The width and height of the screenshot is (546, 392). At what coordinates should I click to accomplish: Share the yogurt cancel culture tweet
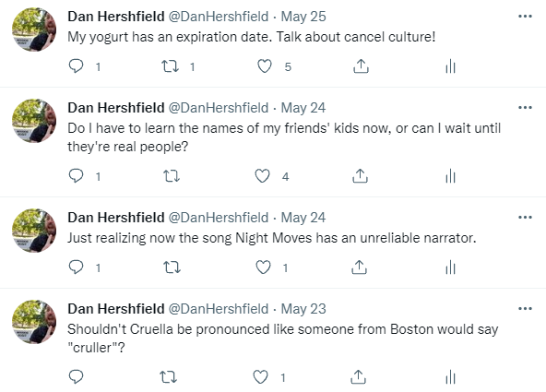point(361,65)
